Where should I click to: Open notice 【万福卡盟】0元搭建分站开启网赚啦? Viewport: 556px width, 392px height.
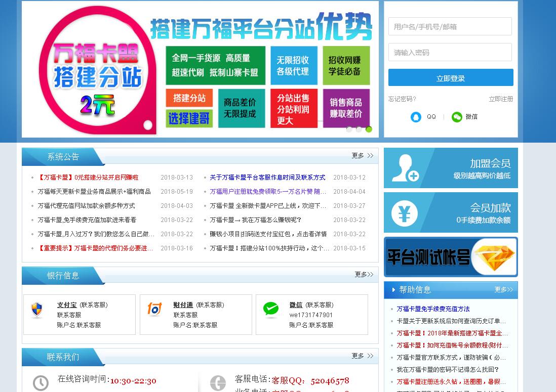pos(88,178)
